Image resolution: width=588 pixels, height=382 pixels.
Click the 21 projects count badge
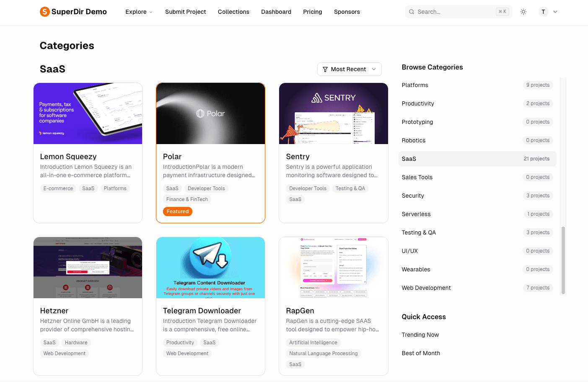point(536,159)
